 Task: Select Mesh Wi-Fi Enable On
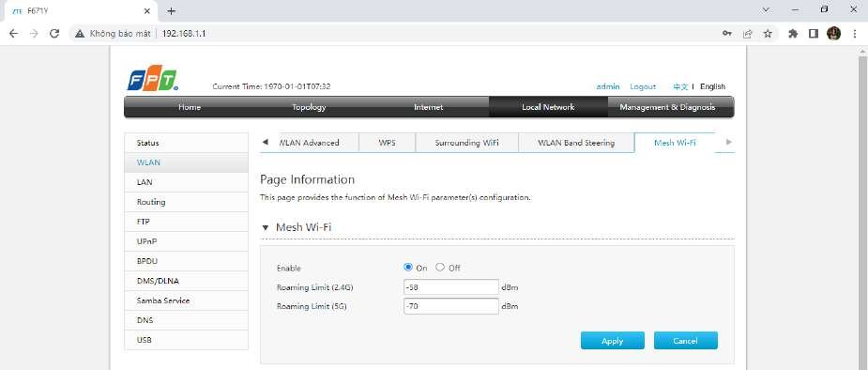408,267
